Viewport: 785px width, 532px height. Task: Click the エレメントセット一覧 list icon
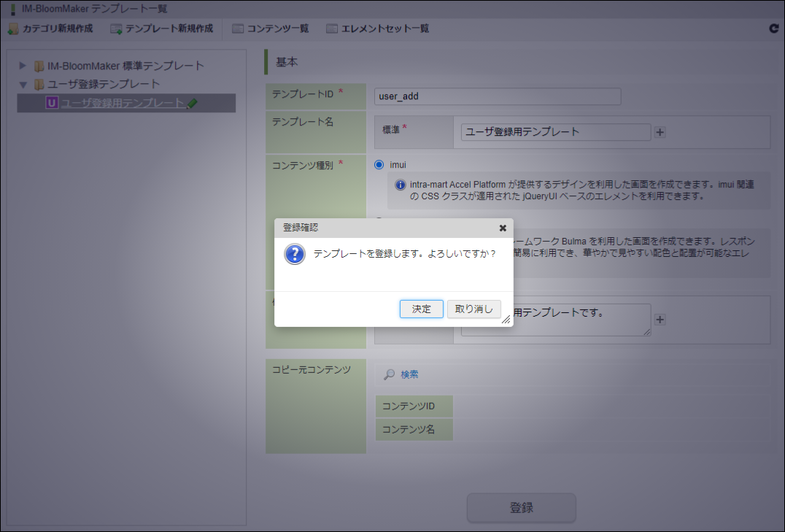(x=331, y=28)
